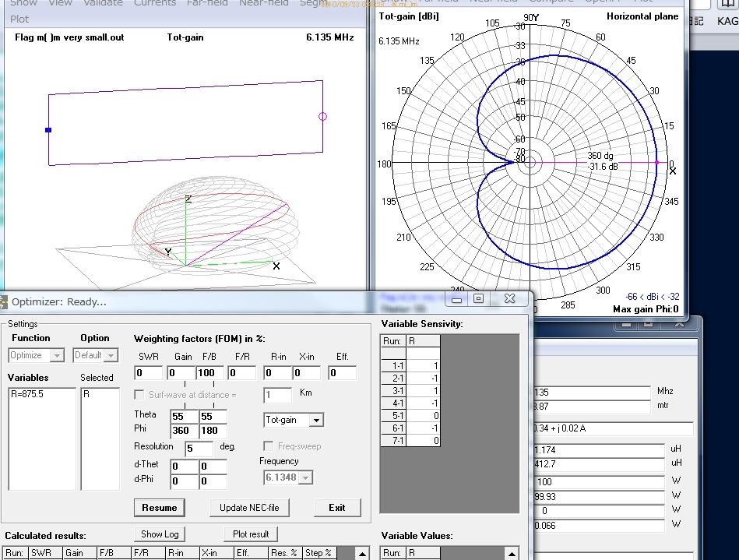The image size is (739, 560).
Task: Click the Res. % column header
Action: [285, 553]
